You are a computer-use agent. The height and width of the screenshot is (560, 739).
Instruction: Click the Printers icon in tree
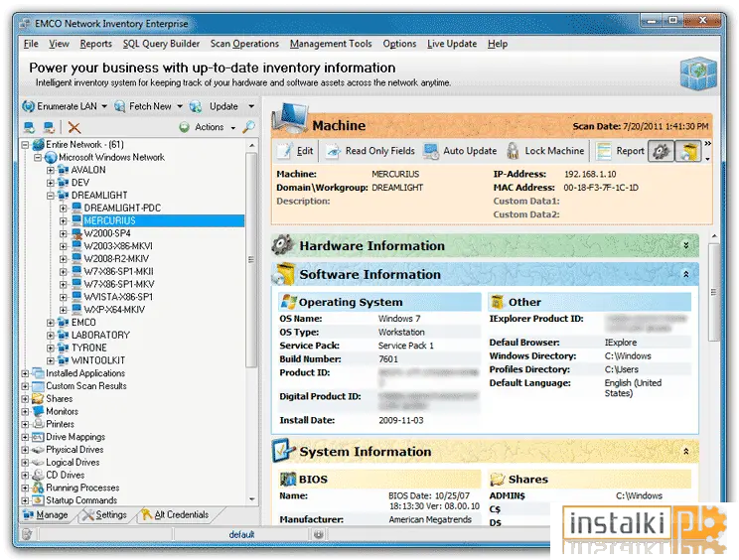tap(38, 424)
